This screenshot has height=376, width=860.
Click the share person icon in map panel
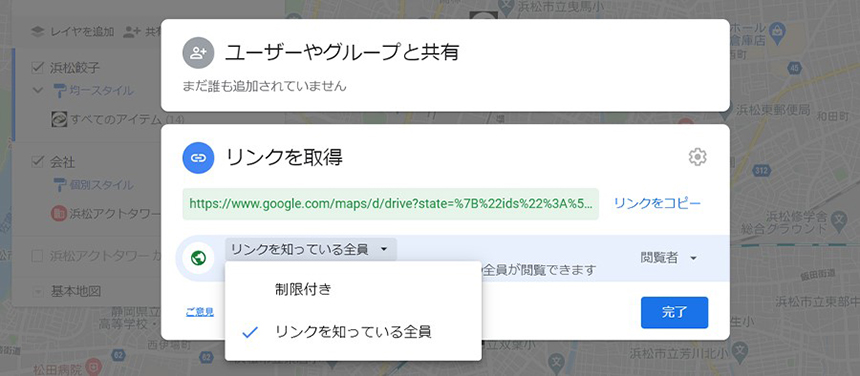[x=132, y=32]
